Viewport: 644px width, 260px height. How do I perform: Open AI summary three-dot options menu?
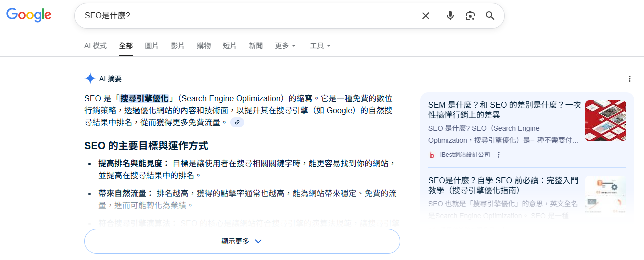(629, 79)
